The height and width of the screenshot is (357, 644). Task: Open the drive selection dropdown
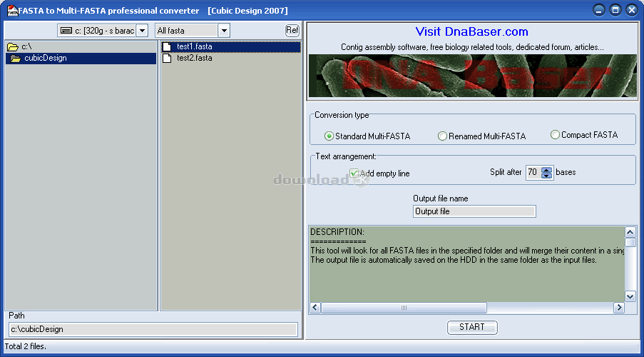(141, 31)
